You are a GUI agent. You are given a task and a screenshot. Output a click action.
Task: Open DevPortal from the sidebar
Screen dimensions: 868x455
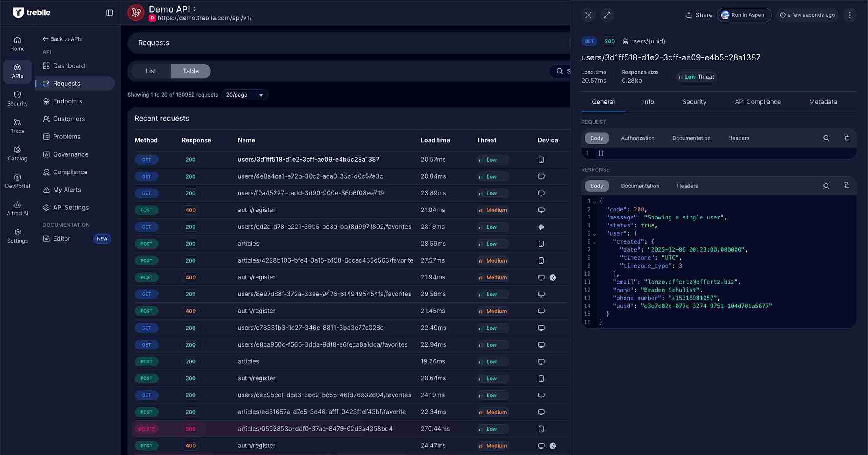pyautogui.click(x=17, y=181)
